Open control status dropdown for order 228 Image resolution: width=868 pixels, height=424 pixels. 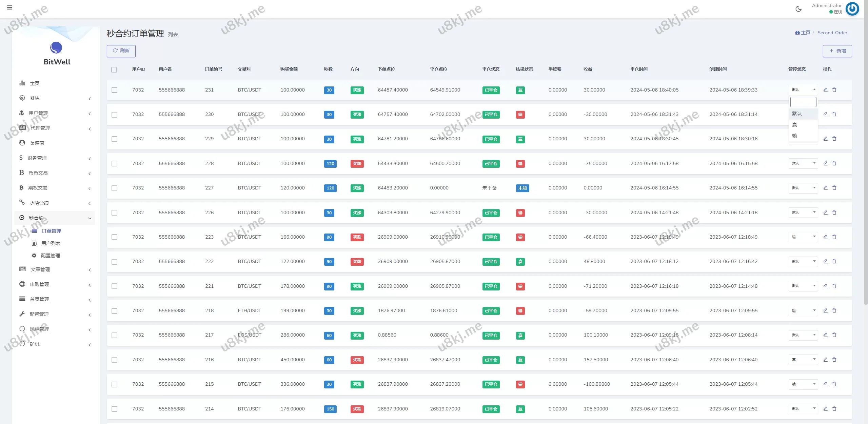tap(803, 163)
